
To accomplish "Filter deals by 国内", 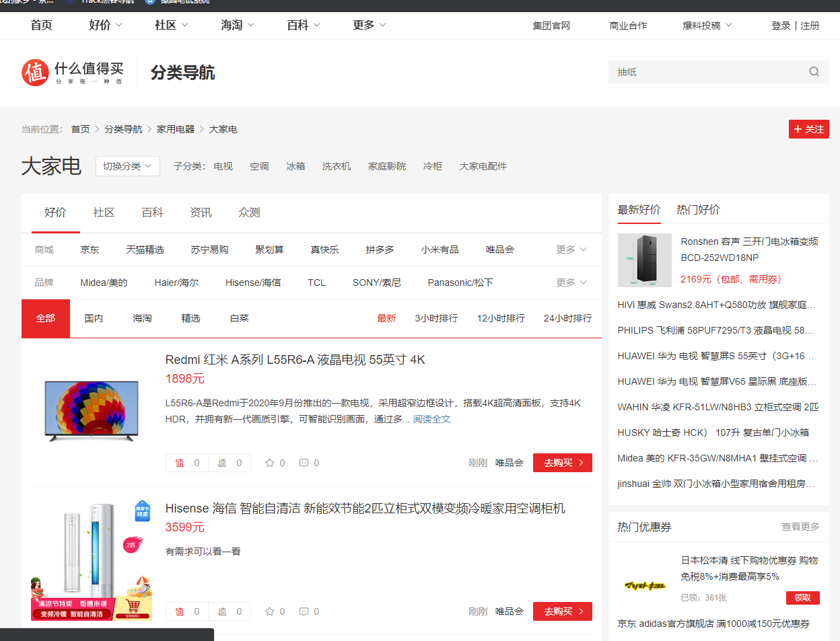I will click(x=94, y=318).
